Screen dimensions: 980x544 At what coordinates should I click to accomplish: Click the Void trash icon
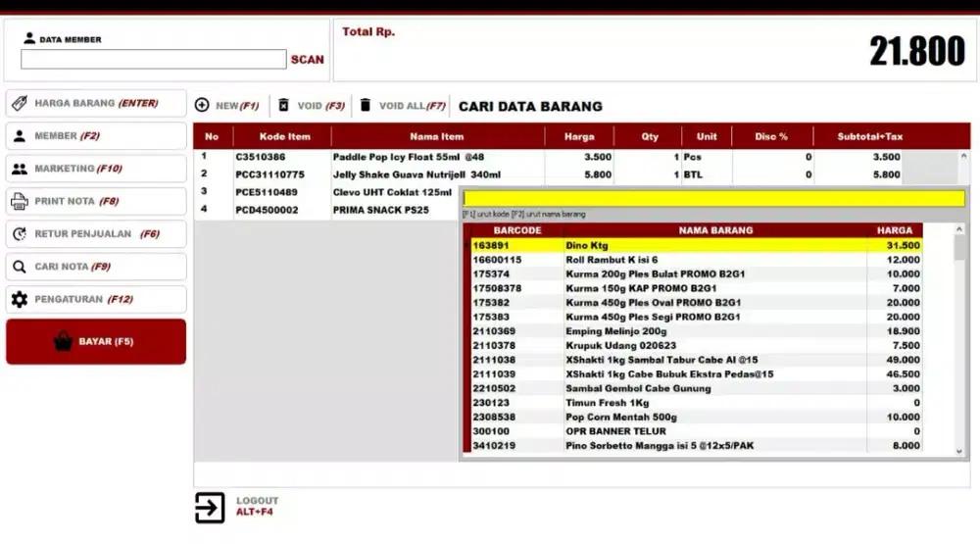284,105
